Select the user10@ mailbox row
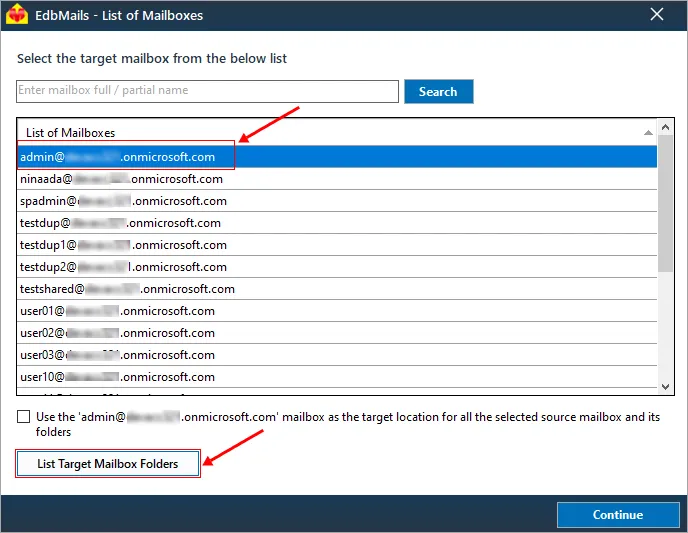Image resolution: width=688 pixels, height=533 pixels. tap(337, 377)
